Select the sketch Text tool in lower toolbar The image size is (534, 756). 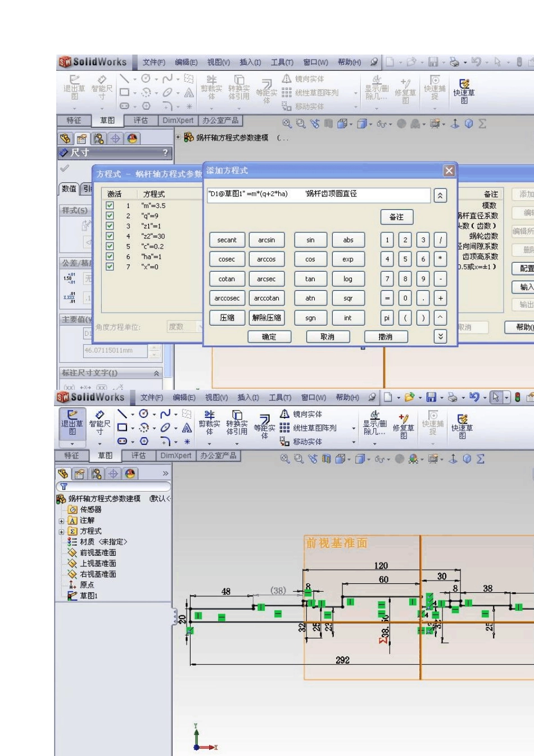(x=187, y=428)
